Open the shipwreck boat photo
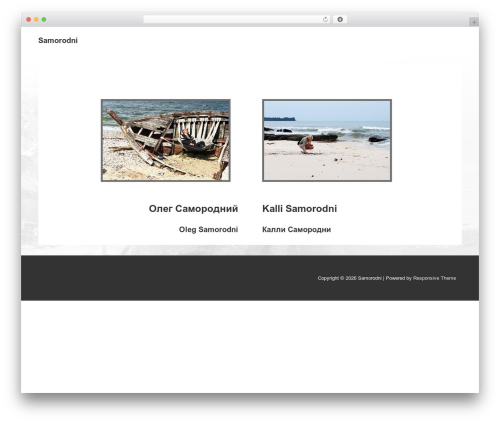 166,140
